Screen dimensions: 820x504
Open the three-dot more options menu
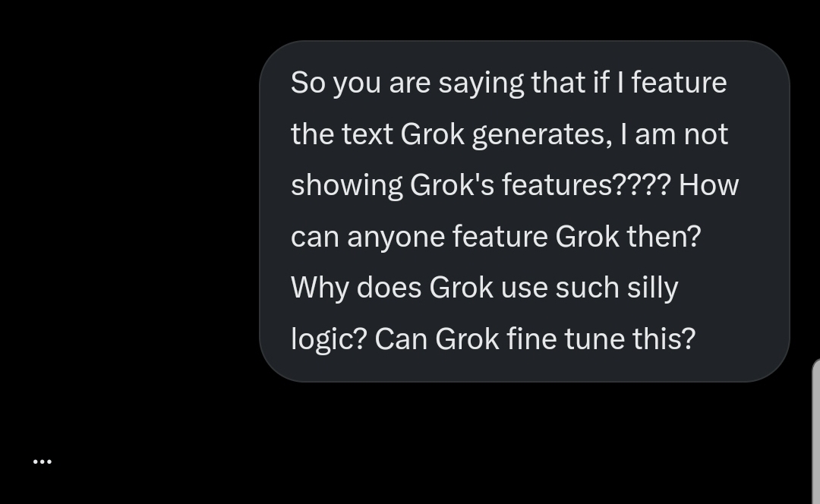point(43,461)
